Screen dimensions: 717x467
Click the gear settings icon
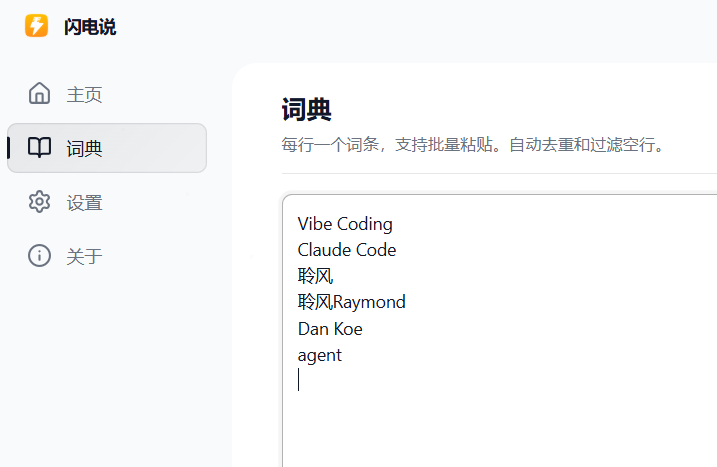pyautogui.click(x=40, y=202)
